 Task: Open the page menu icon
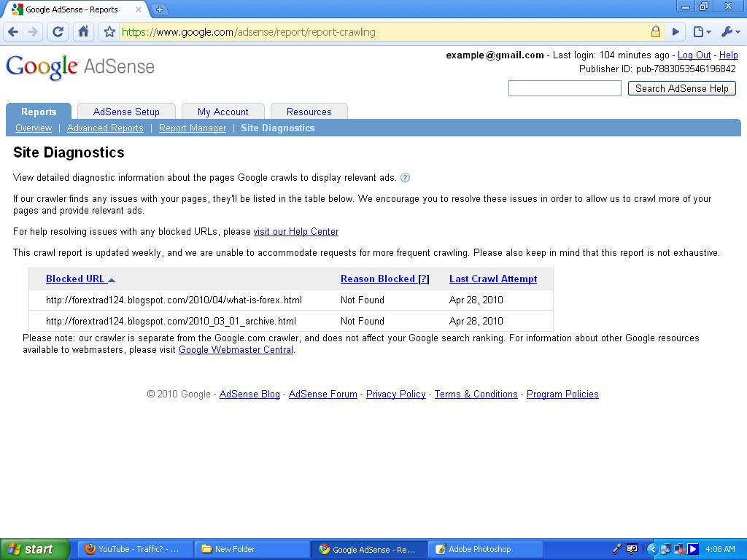pos(702,32)
